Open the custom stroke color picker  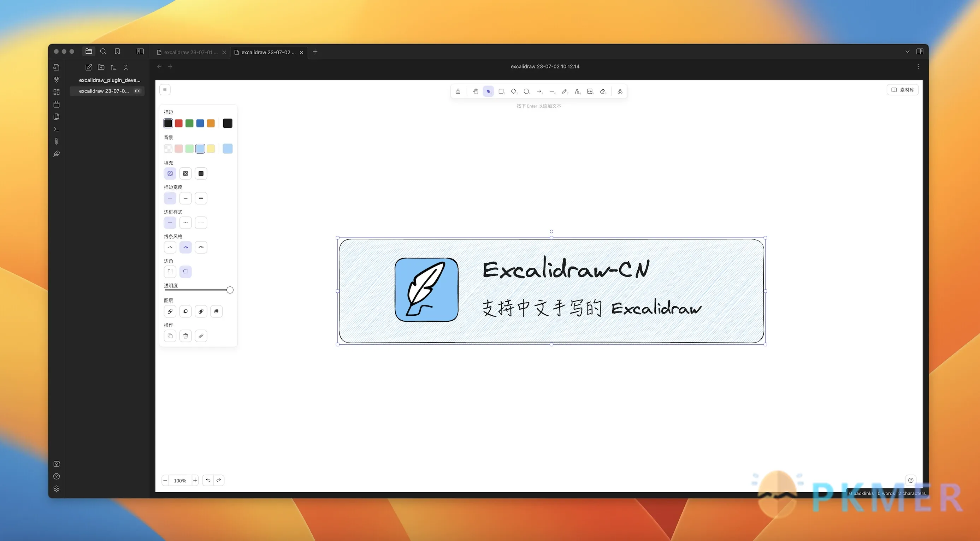point(228,123)
